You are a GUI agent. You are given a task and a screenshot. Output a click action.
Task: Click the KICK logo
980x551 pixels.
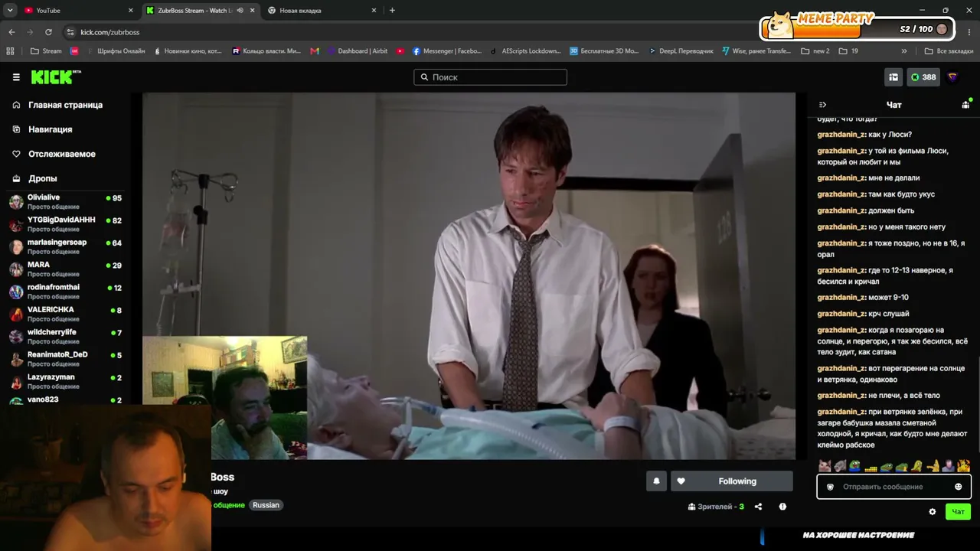(55, 77)
